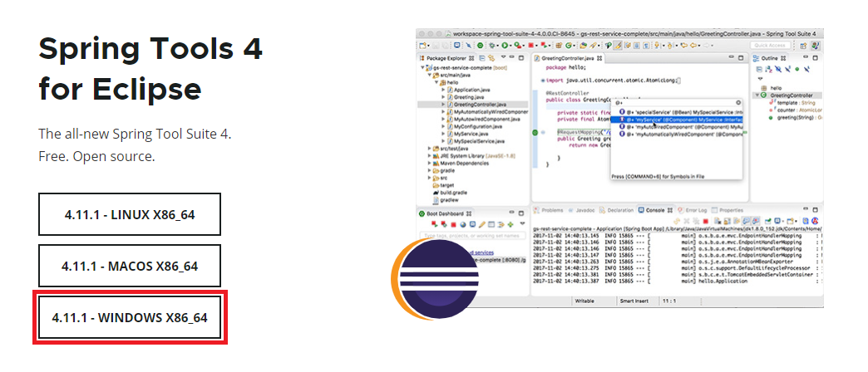Collapse the hello package node

[x=436, y=82]
